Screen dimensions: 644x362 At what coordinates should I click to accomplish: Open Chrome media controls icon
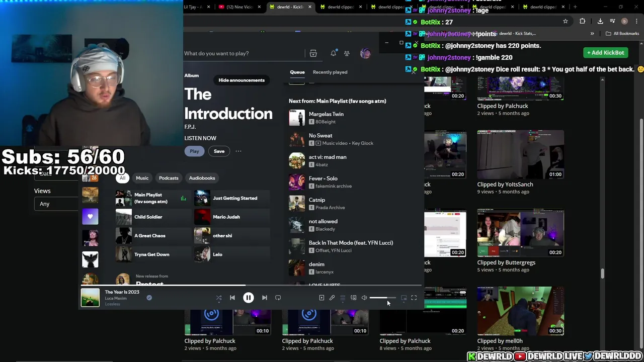[612, 21]
